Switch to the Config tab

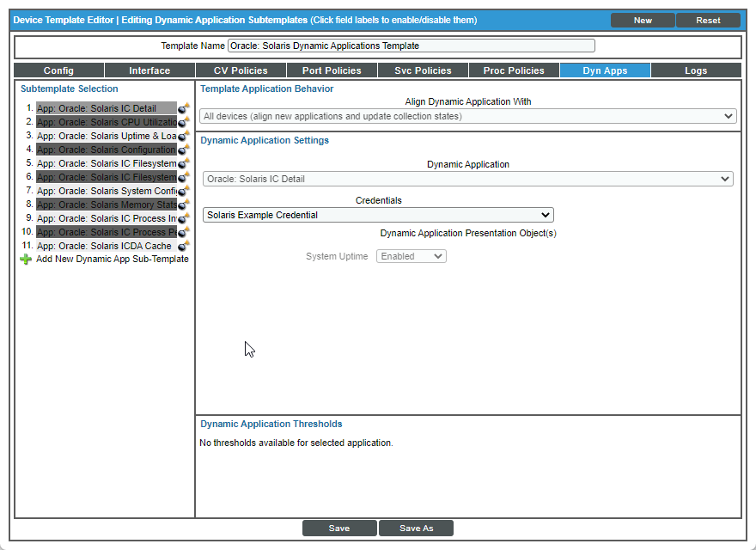pos(58,70)
